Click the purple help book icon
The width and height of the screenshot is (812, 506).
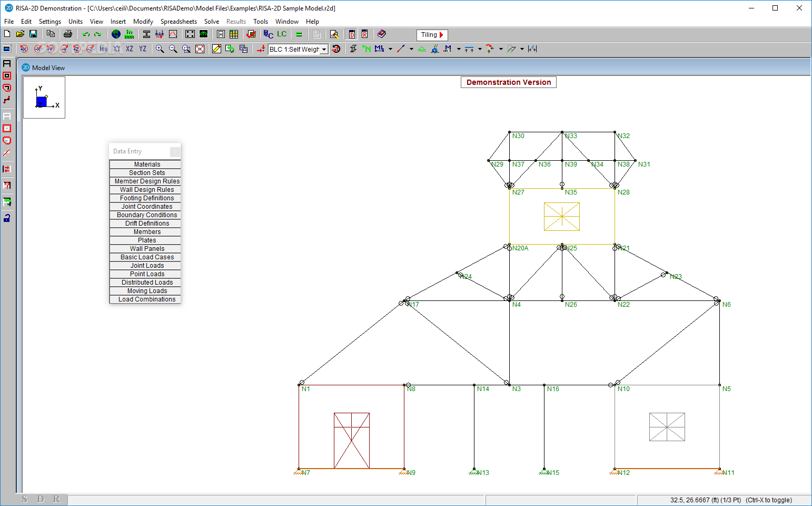click(382, 34)
